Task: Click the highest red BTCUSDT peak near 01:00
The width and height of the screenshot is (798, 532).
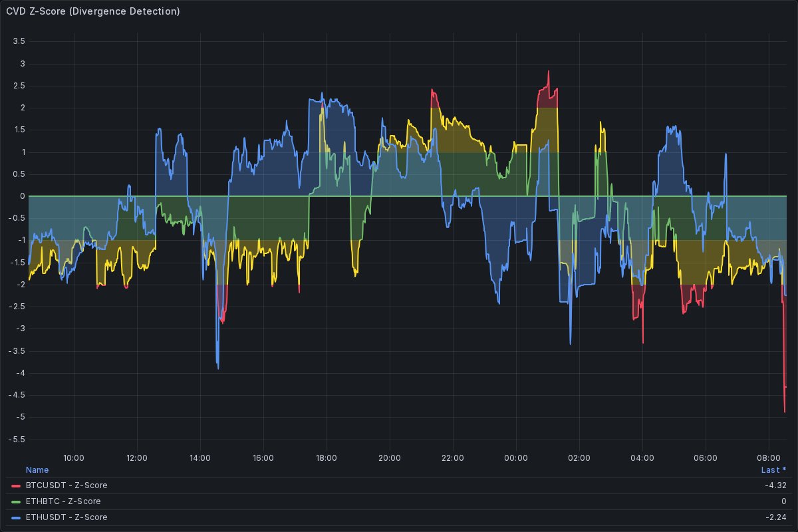Action: [x=549, y=71]
